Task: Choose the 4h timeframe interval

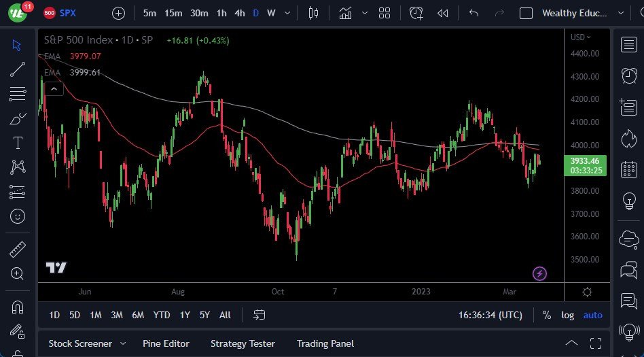Action: coord(239,13)
